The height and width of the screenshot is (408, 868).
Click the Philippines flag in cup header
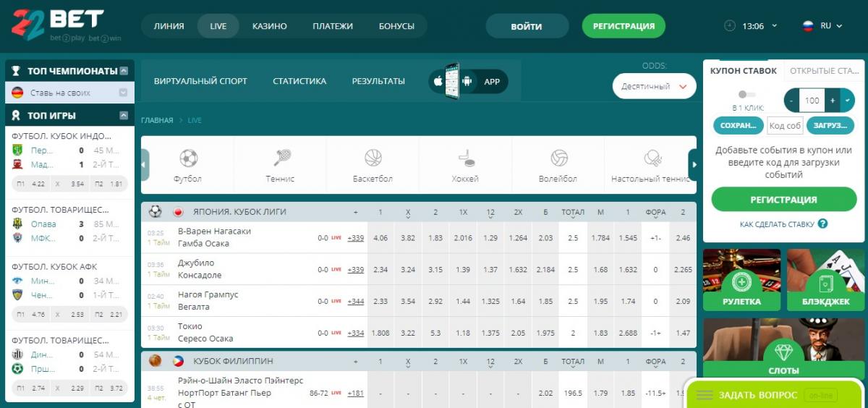[178, 361]
